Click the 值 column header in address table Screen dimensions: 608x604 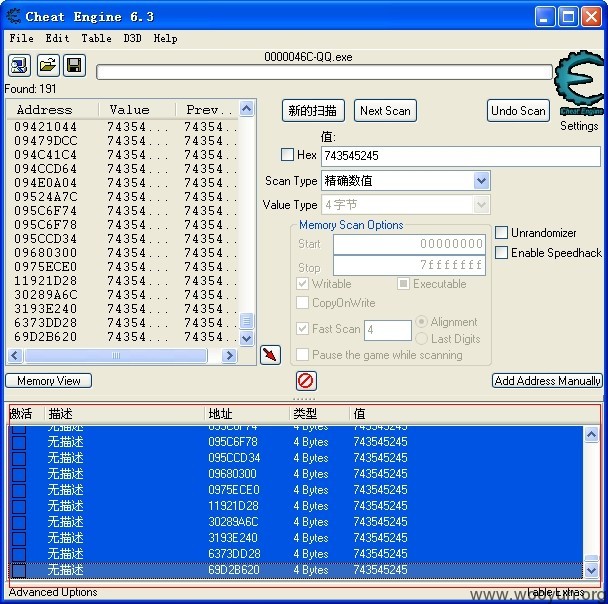point(359,414)
